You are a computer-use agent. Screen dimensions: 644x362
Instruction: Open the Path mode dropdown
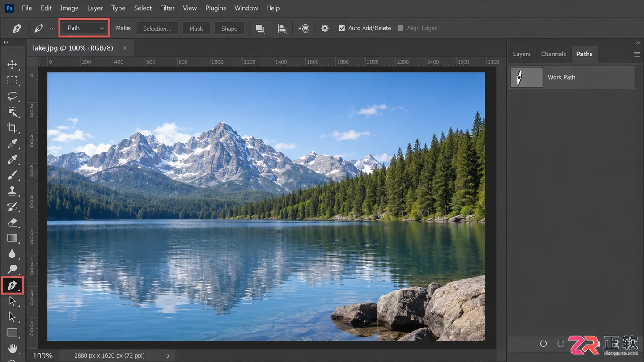(x=84, y=28)
